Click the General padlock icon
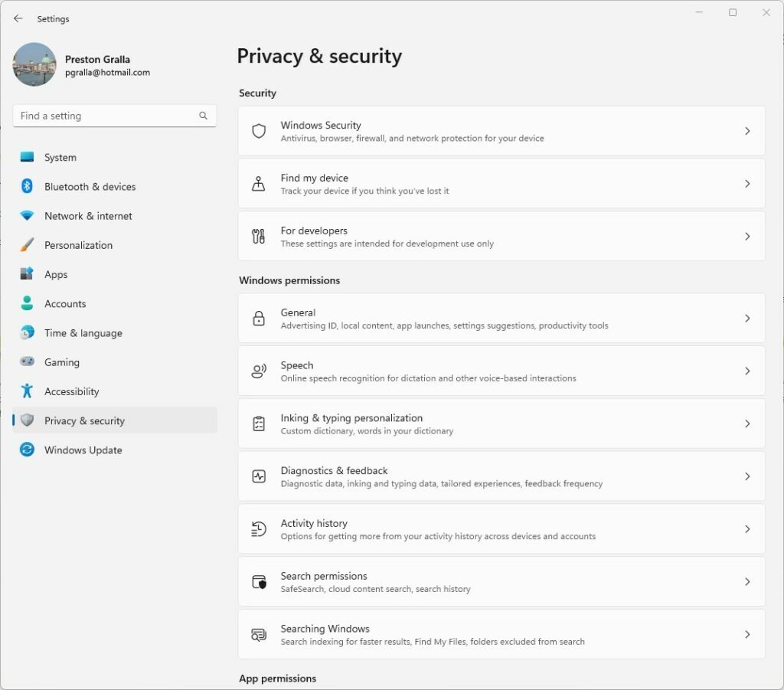Viewport: 784px width, 690px height. (x=259, y=319)
